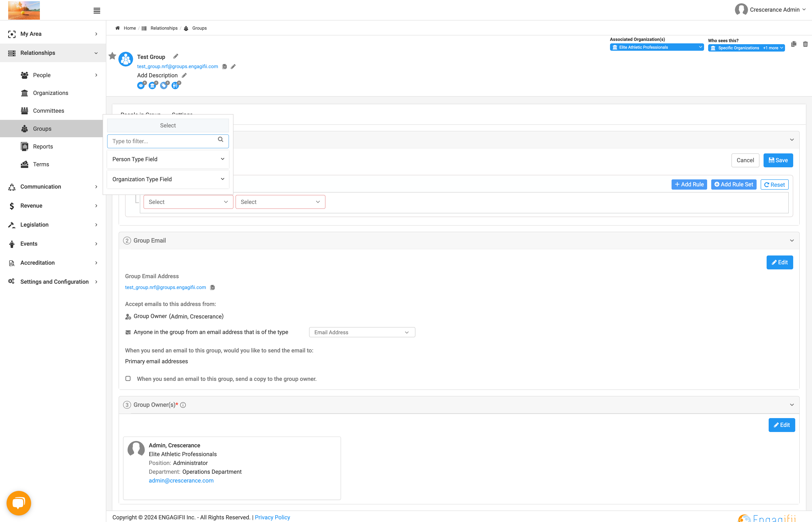Open the first rule Select dropdown
This screenshot has width=812, height=522.
pos(188,202)
